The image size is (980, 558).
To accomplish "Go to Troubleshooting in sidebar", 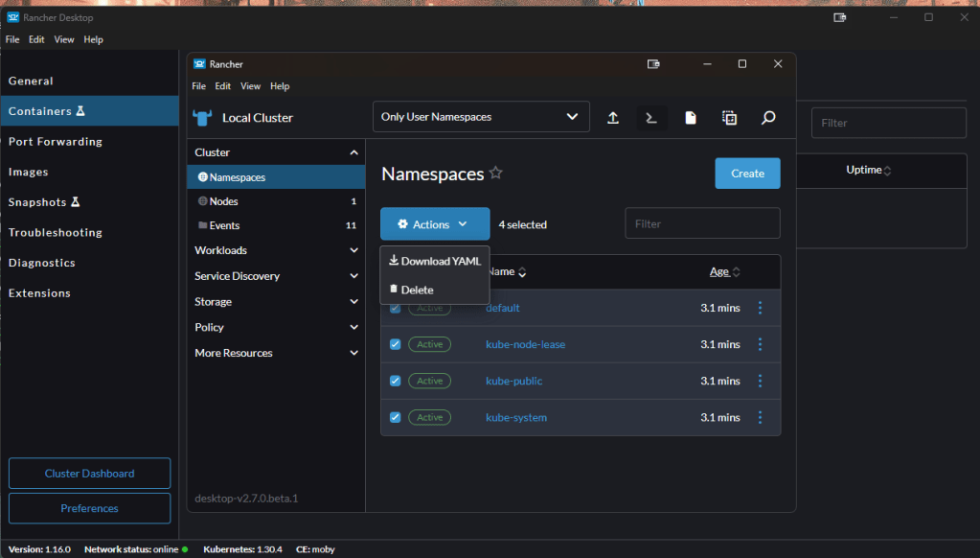I will point(89,232).
